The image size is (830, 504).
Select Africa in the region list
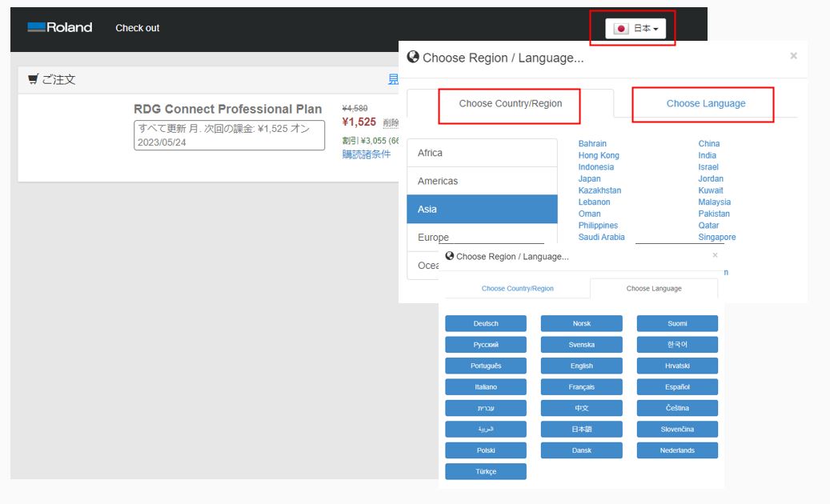pyautogui.click(x=482, y=153)
